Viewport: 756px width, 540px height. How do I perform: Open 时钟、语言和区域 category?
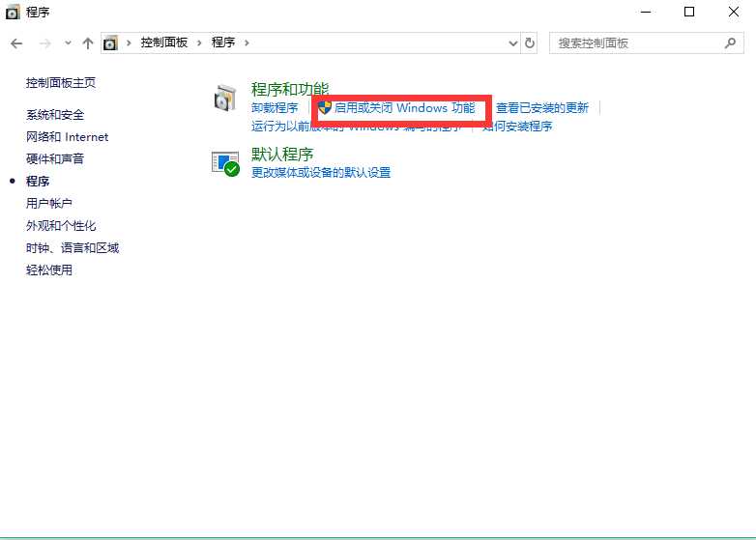tap(73, 247)
